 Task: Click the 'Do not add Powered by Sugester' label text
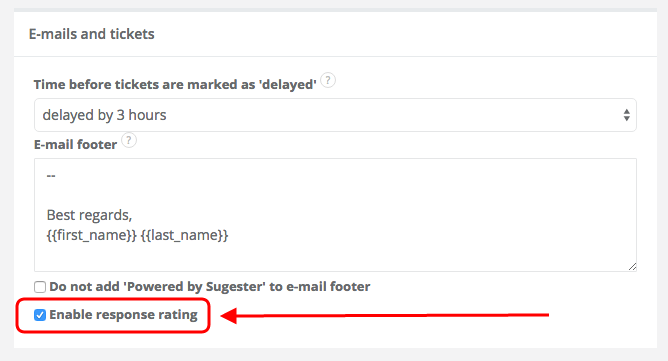point(210,286)
